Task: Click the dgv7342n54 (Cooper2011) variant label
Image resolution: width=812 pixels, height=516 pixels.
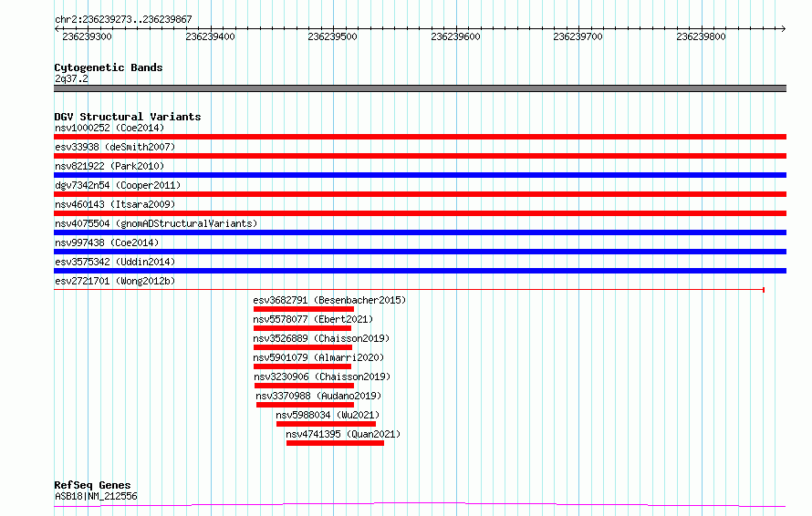Action: [x=117, y=185]
